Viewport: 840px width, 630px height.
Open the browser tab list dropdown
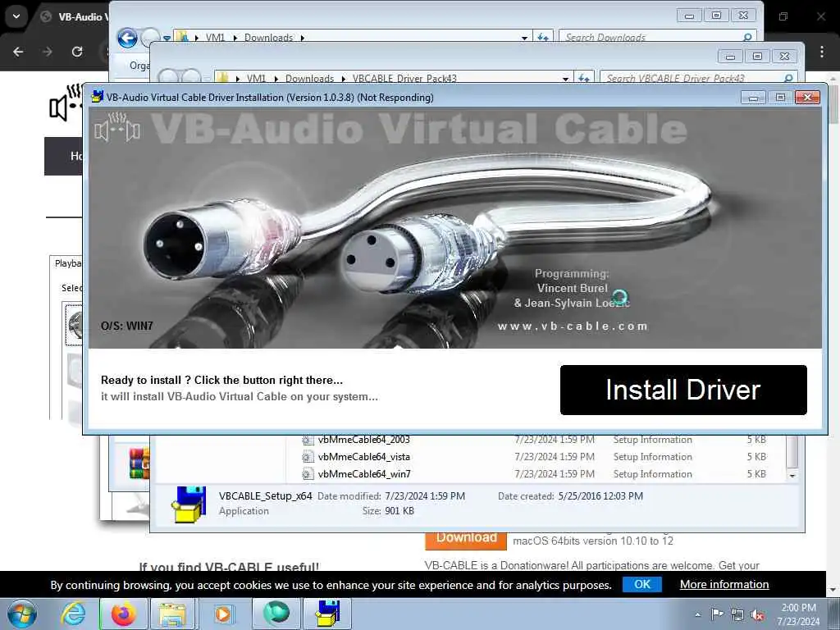[16, 16]
